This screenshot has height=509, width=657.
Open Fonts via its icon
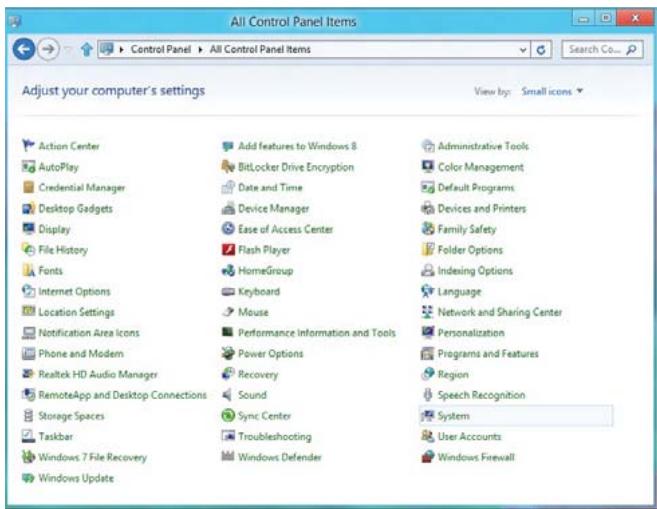28,270
